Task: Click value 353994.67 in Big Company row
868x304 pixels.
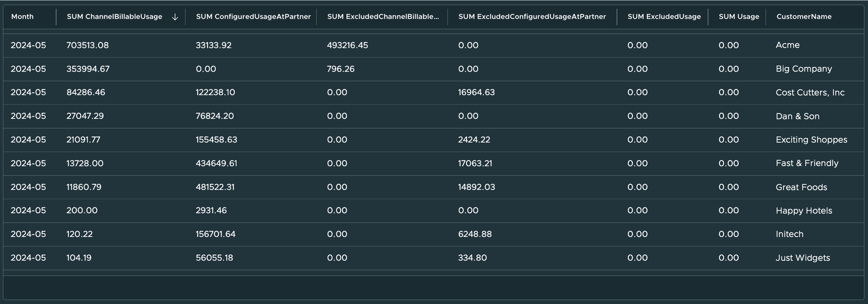Action: (88, 69)
